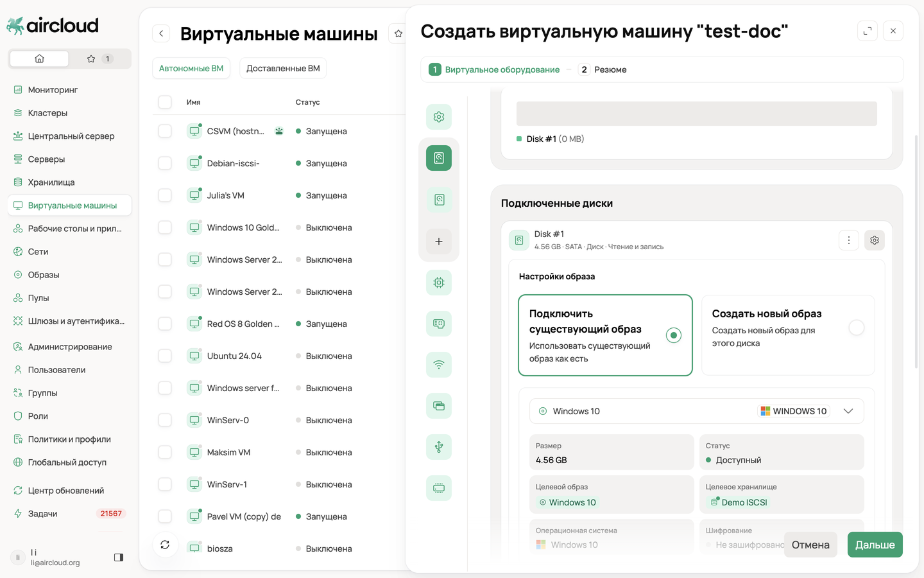The image size is (924, 578).
Task: Star the Виртуальные машины page as favorite
Action: click(398, 33)
